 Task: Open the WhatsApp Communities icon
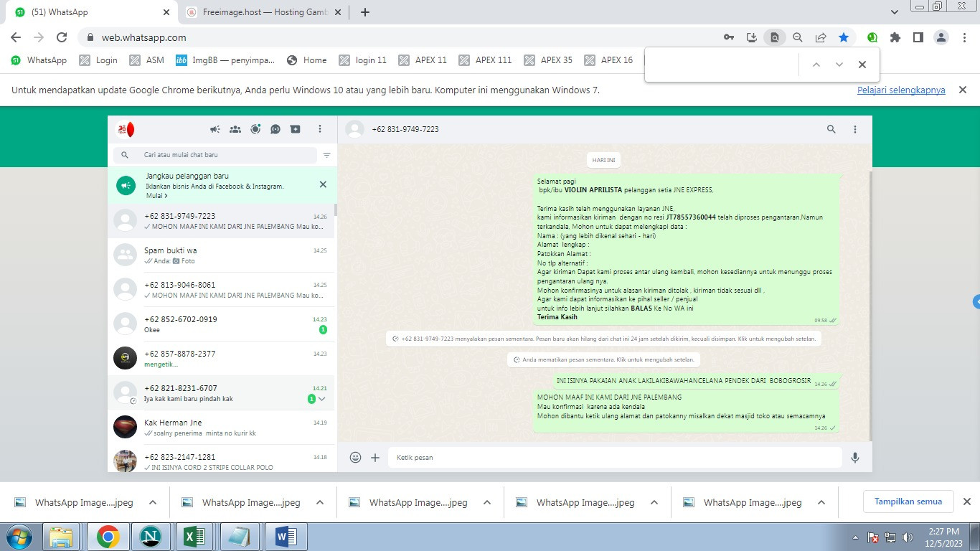tap(235, 129)
